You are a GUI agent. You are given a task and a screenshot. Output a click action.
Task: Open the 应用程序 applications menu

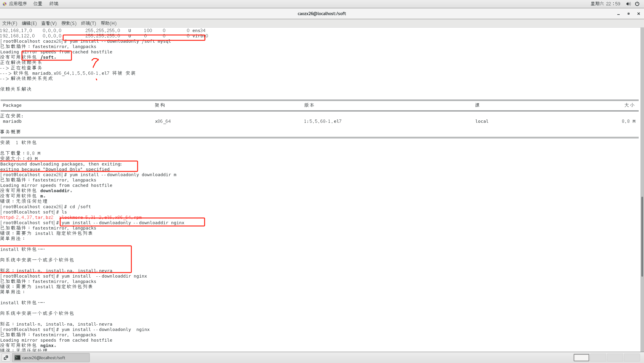pyautogui.click(x=17, y=4)
